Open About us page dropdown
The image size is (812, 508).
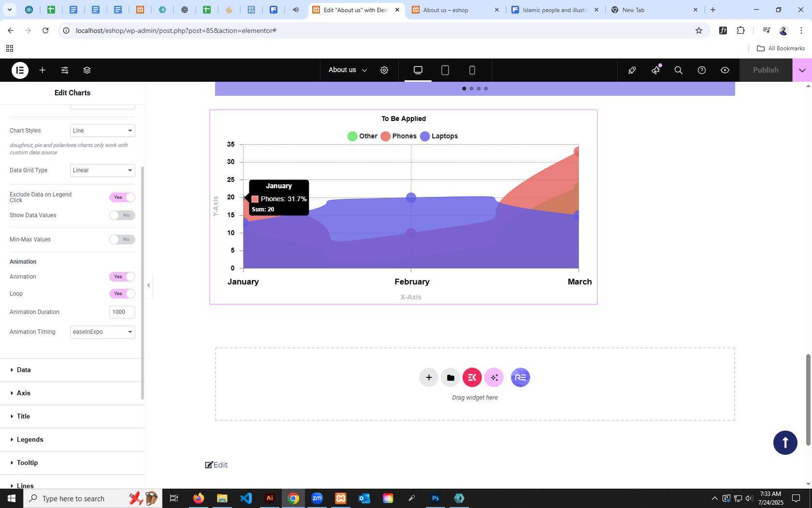tap(348, 70)
